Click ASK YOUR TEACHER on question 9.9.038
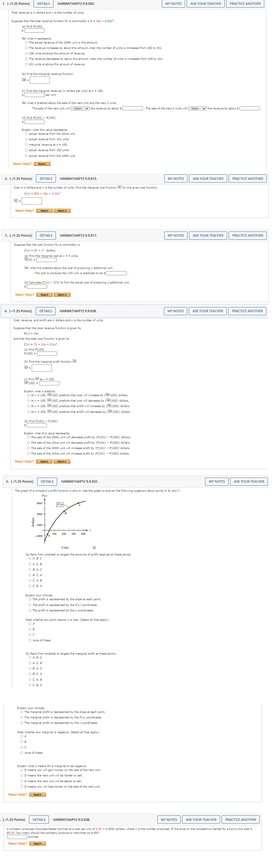The width and height of the screenshot is (273, 868). [x=201, y=819]
